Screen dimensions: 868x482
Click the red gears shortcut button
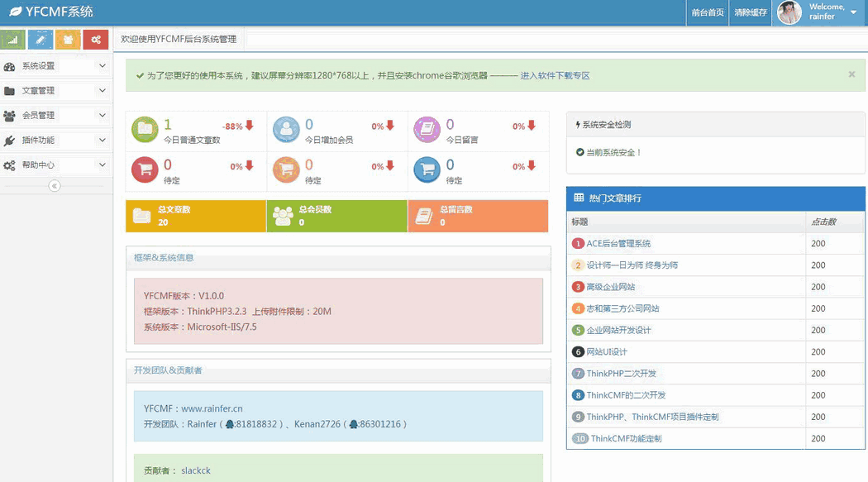[96, 40]
